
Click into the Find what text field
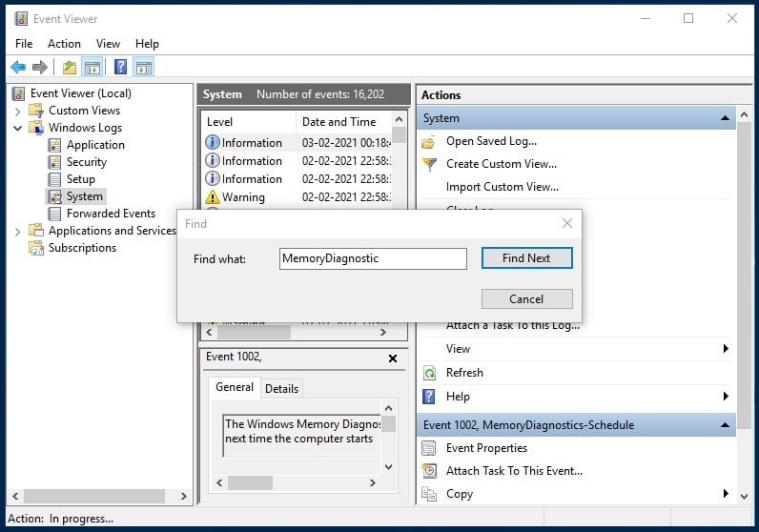click(373, 258)
